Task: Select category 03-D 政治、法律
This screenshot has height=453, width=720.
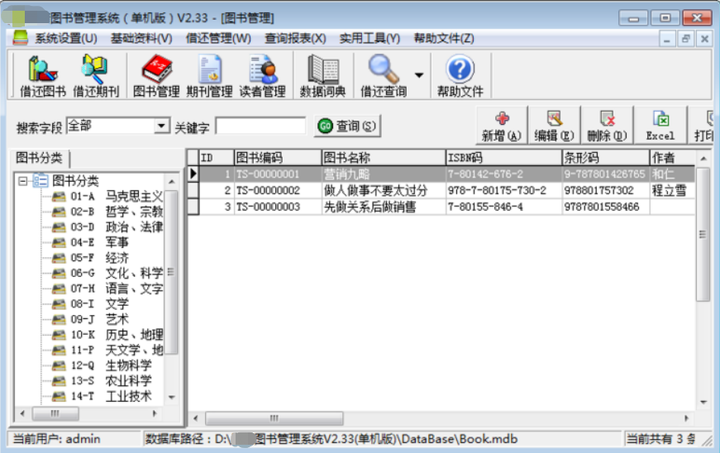Action: [x=117, y=227]
